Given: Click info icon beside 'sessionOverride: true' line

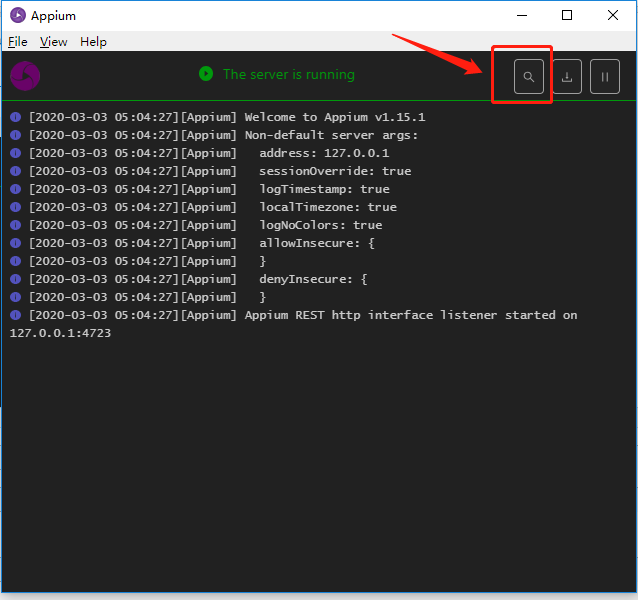Looking at the screenshot, I should tap(15, 171).
